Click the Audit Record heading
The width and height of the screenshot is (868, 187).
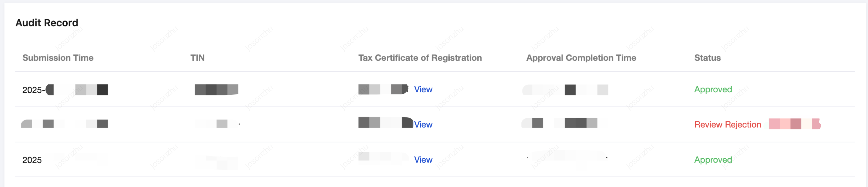(47, 23)
